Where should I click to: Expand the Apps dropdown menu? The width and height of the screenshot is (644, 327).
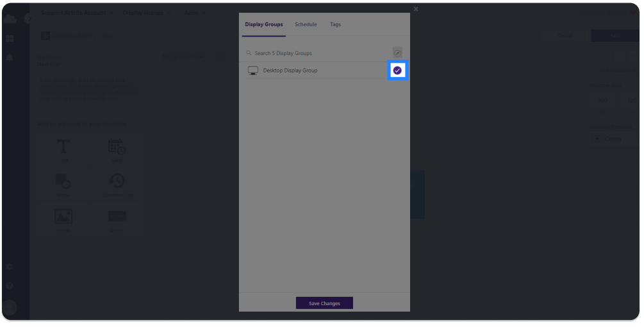(x=194, y=13)
